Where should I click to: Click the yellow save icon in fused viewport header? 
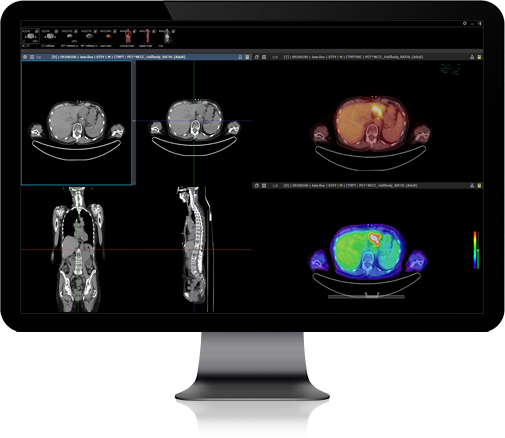tap(479, 57)
